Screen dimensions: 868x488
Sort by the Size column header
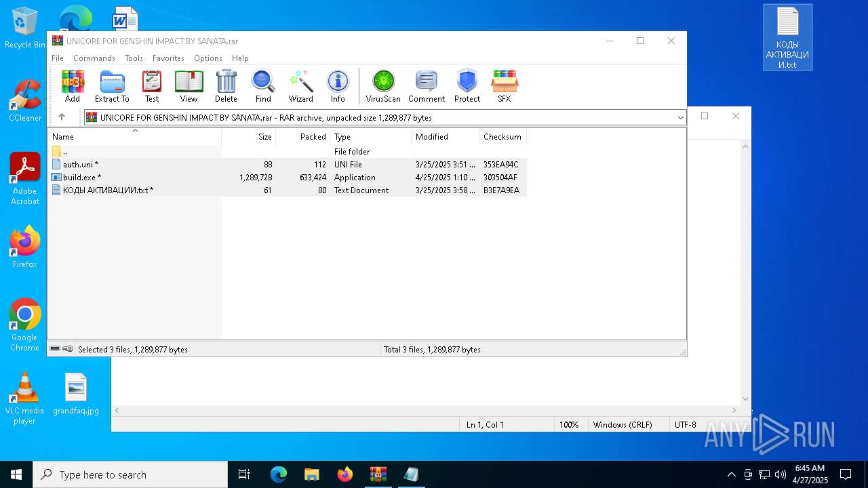(249, 137)
